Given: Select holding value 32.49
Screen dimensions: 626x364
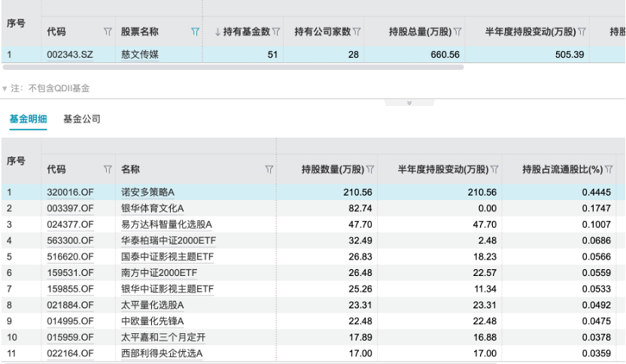Looking at the screenshot, I should point(360,240).
